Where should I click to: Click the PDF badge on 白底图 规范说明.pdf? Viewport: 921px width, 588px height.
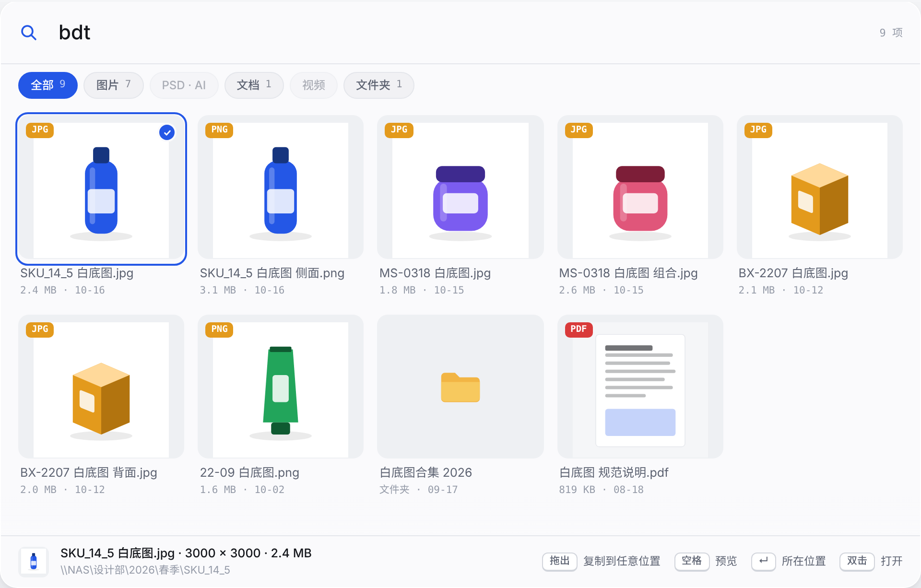pos(579,329)
